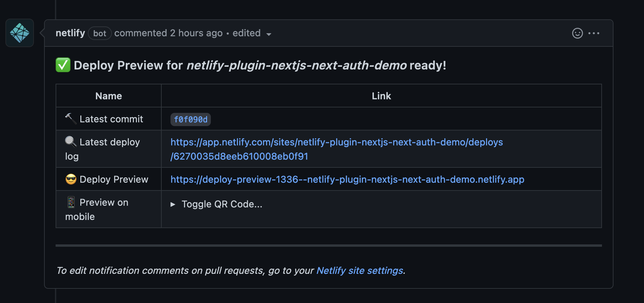
Task: Click the italic netlify-plugin-nextjs-next-auth-demo site name
Action: coord(297,65)
